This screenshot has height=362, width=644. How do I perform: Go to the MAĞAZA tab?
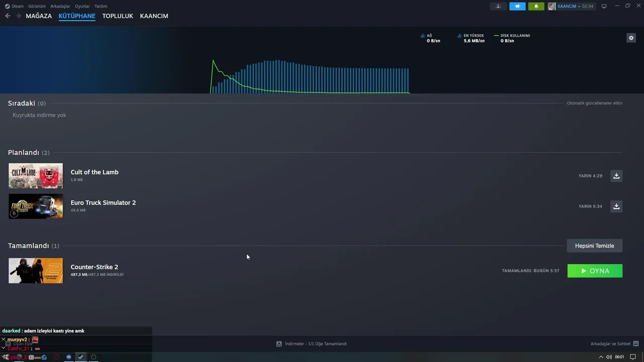(39, 16)
